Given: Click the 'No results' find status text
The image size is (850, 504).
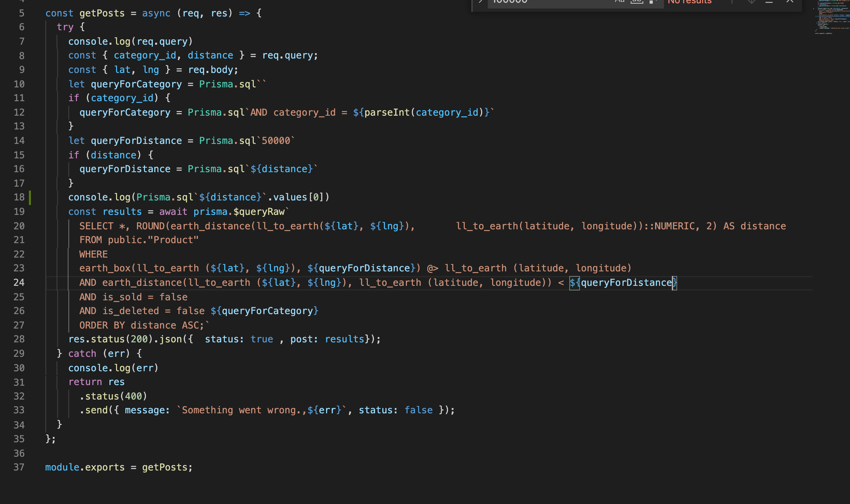Looking at the screenshot, I should click(689, 2).
